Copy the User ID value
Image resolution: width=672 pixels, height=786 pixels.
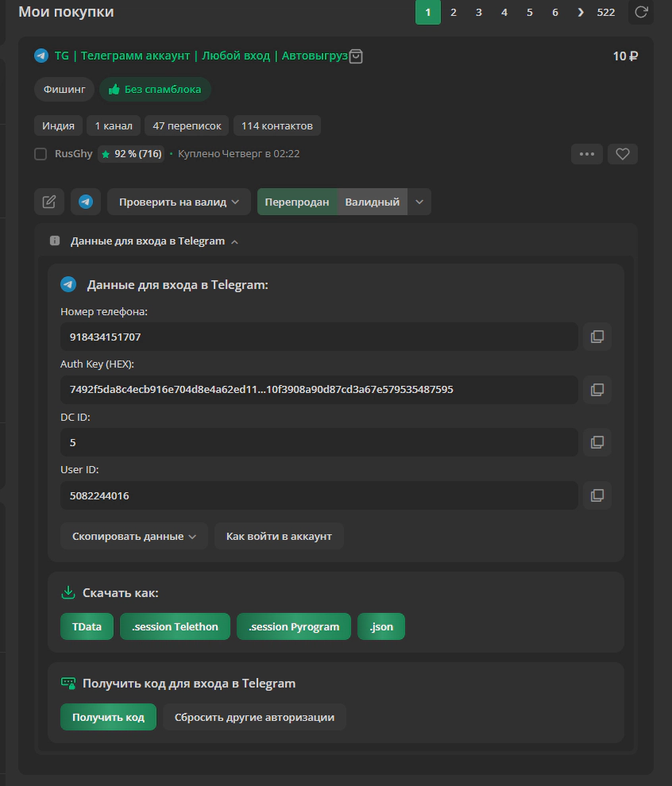pyautogui.click(x=597, y=495)
